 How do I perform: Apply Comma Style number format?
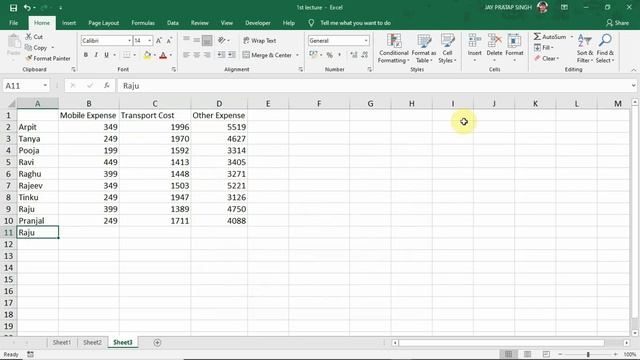click(339, 55)
